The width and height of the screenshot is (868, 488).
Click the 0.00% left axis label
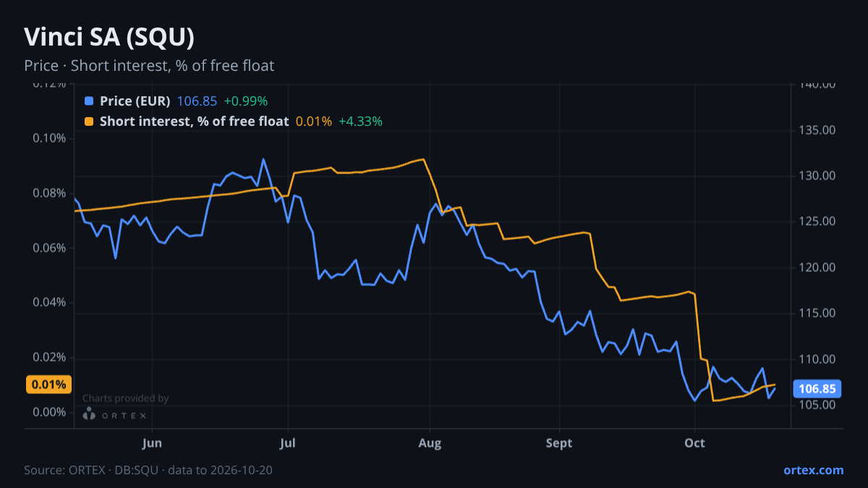[50, 412]
